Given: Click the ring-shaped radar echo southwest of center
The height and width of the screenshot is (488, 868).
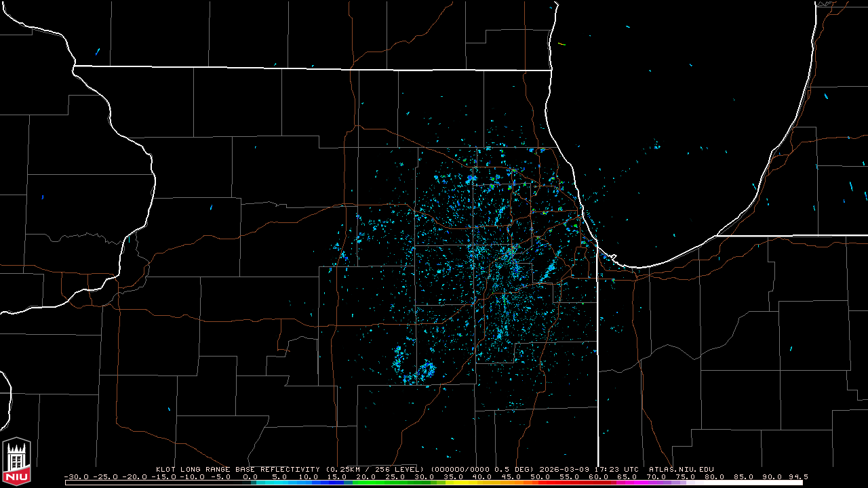Looking at the screenshot, I should [x=427, y=370].
